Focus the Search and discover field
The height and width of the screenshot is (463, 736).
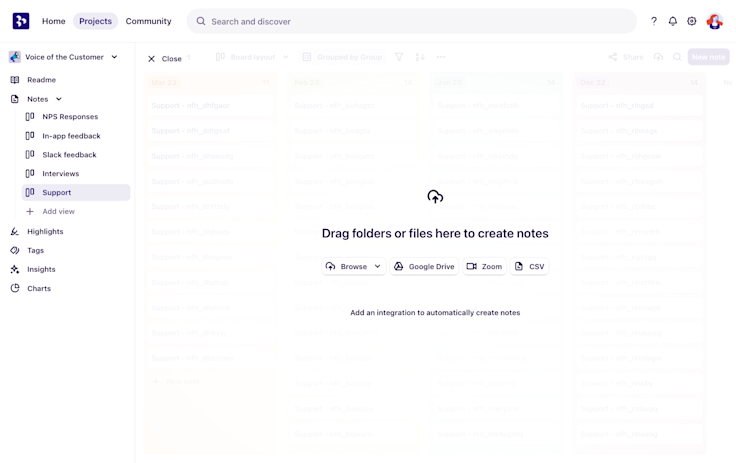pyautogui.click(x=411, y=21)
